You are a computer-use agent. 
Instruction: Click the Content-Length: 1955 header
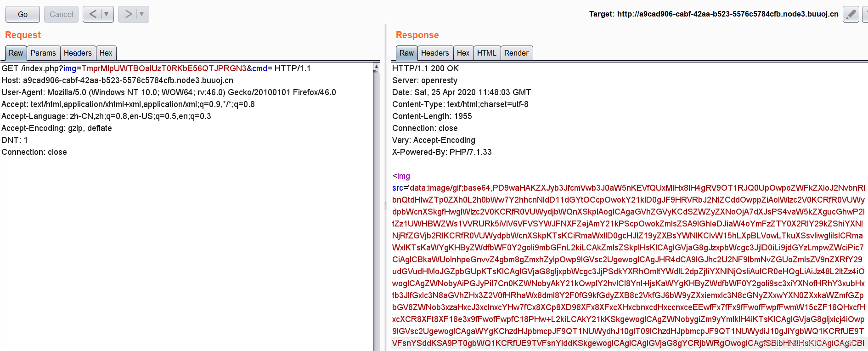pos(432,116)
